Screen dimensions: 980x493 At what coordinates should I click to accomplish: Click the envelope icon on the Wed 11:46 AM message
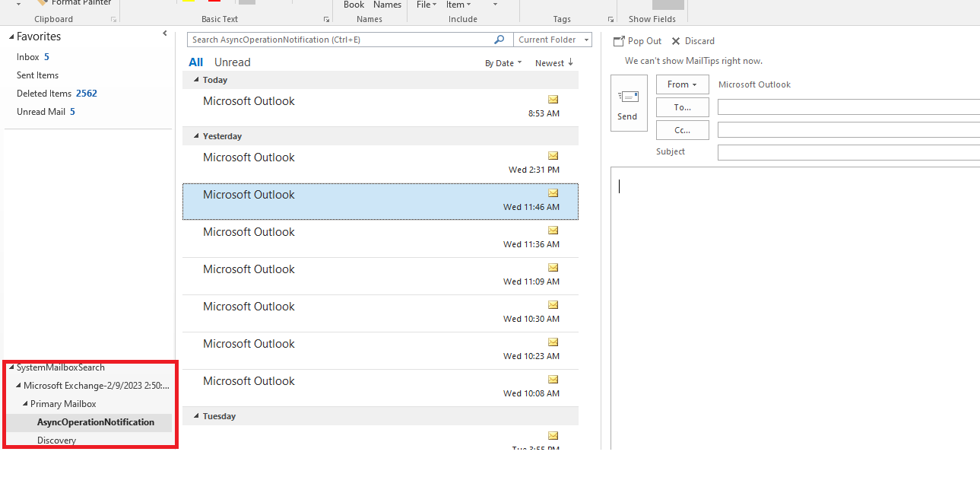click(x=553, y=192)
